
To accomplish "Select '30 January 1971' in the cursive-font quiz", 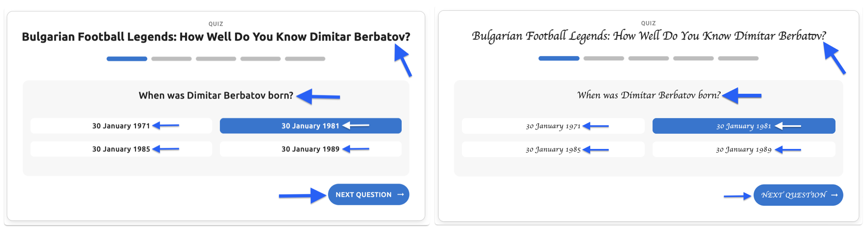I will [x=553, y=126].
